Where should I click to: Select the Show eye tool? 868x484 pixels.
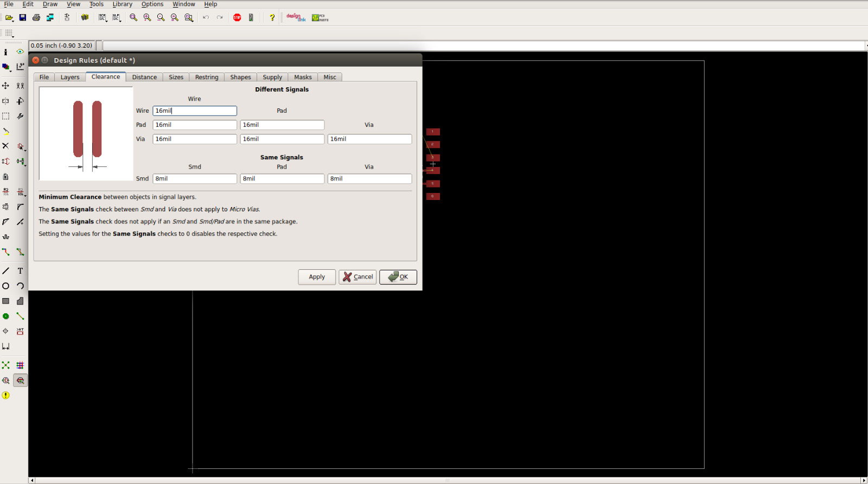click(20, 52)
